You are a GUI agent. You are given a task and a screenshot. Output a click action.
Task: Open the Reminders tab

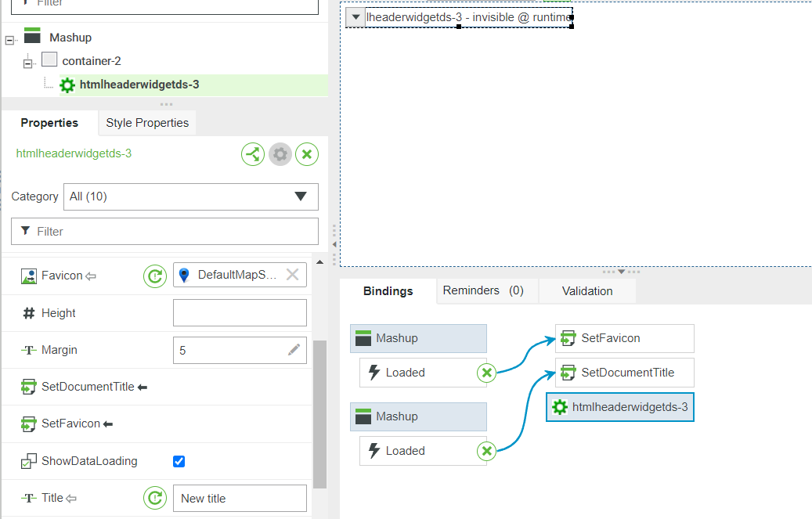(x=482, y=291)
